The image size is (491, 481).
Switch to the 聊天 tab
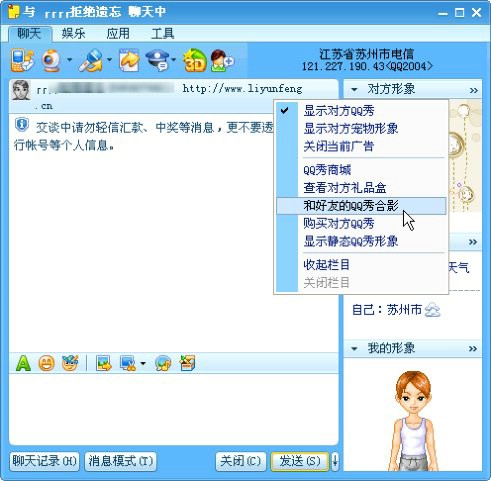click(29, 34)
